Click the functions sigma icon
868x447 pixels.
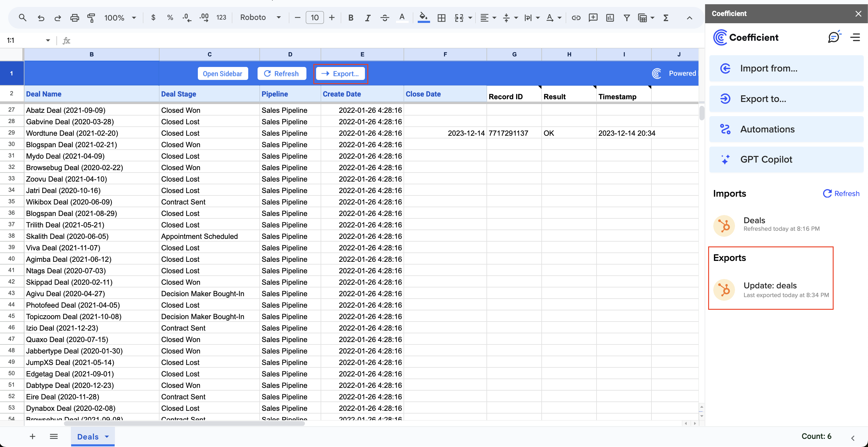(666, 17)
